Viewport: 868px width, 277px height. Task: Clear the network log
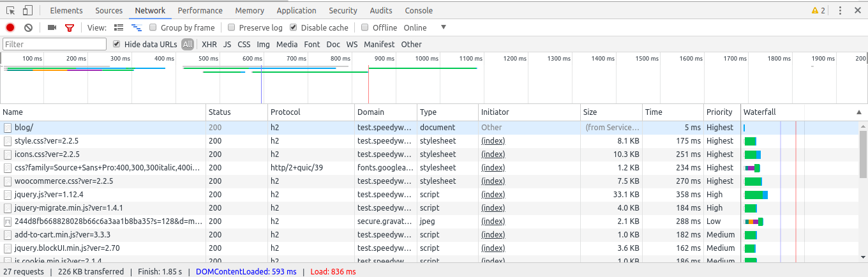coord(28,27)
